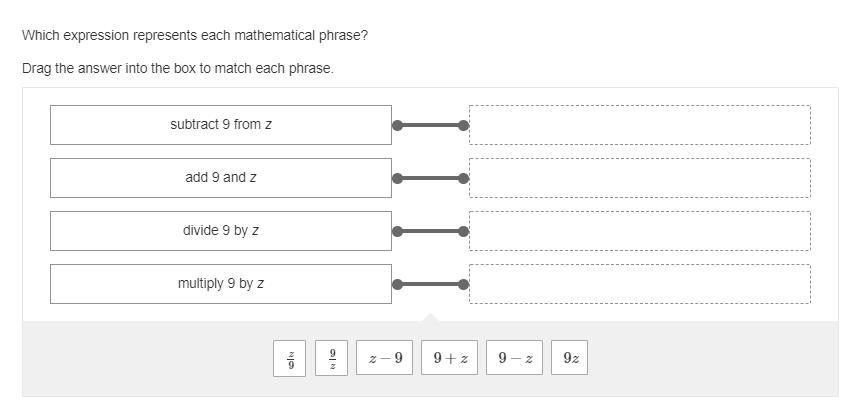This screenshot has width=862, height=410.
Task: Select the "multiply 9 by z" phrase box
Action: click(x=221, y=284)
